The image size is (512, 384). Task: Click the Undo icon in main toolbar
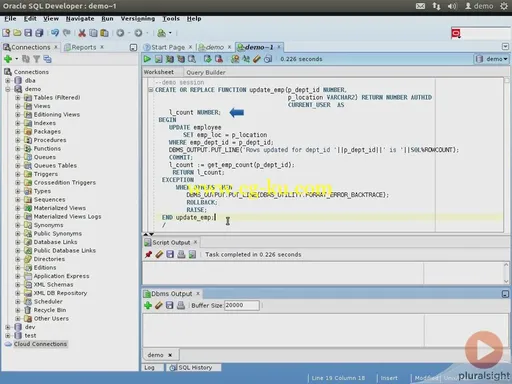[55, 33]
